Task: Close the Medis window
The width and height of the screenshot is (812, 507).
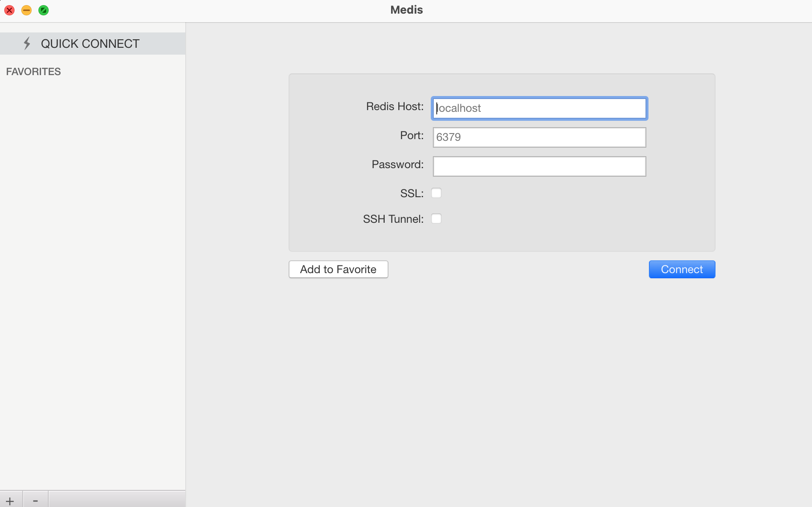Action: 9,10
